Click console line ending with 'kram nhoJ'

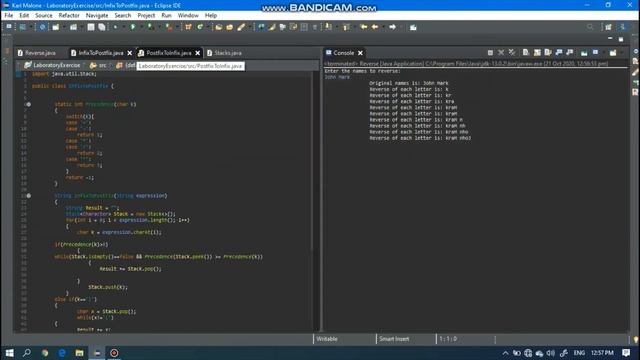click(x=420, y=138)
